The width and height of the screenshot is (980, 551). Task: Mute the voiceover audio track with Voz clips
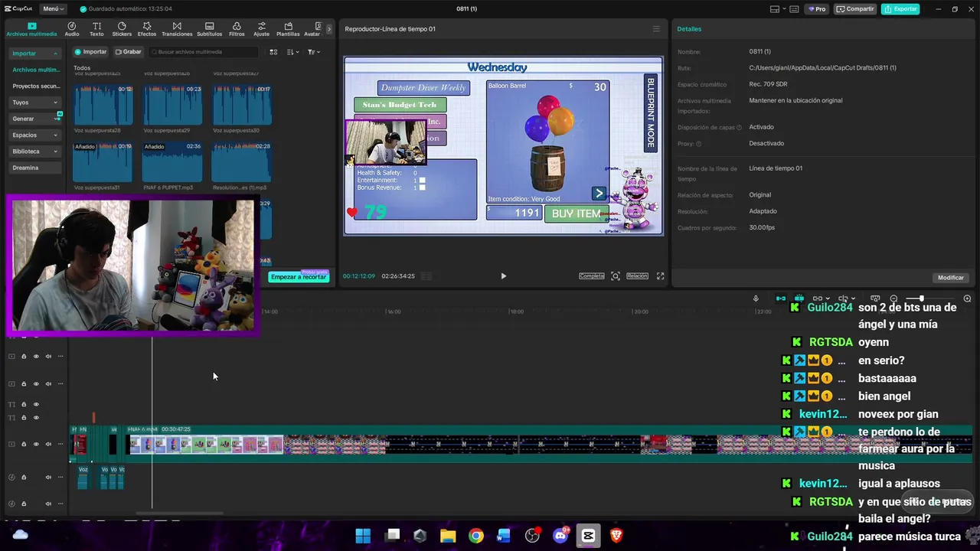(47, 478)
